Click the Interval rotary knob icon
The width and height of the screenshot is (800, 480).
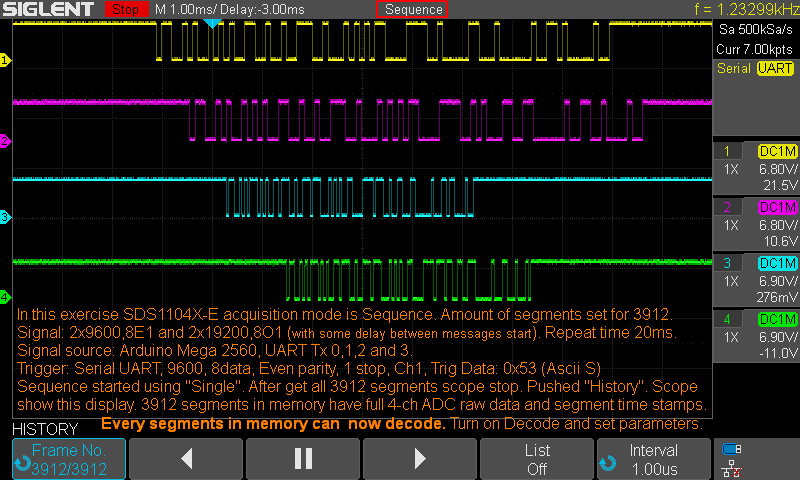click(608, 463)
